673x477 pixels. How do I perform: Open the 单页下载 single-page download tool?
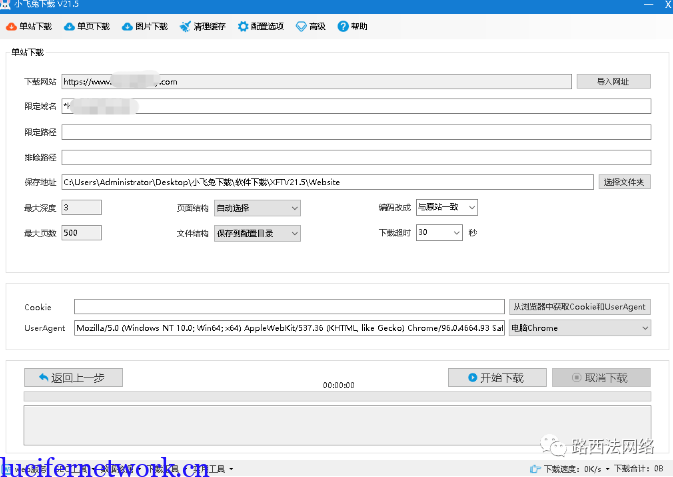(x=87, y=27)
